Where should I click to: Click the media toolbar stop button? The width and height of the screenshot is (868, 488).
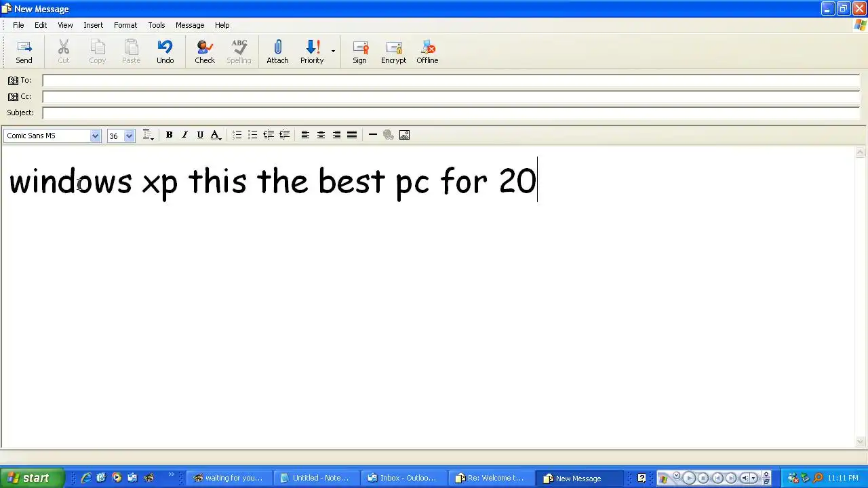pyautogui.click(x=703, y=478)
